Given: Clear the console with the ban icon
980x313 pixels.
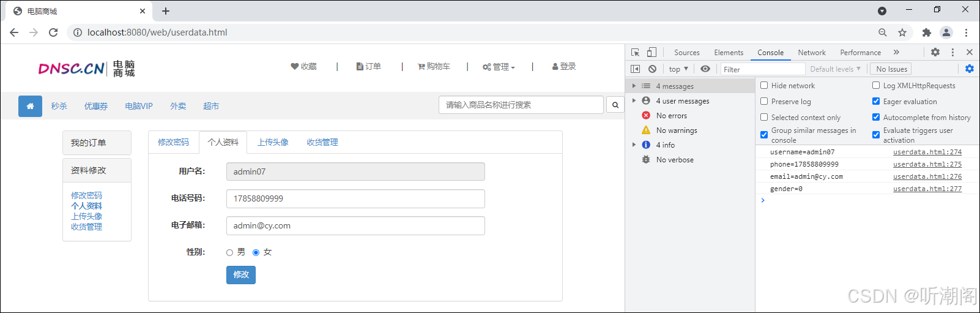Looking at the screenshot, I should click(x=653, y=69).
